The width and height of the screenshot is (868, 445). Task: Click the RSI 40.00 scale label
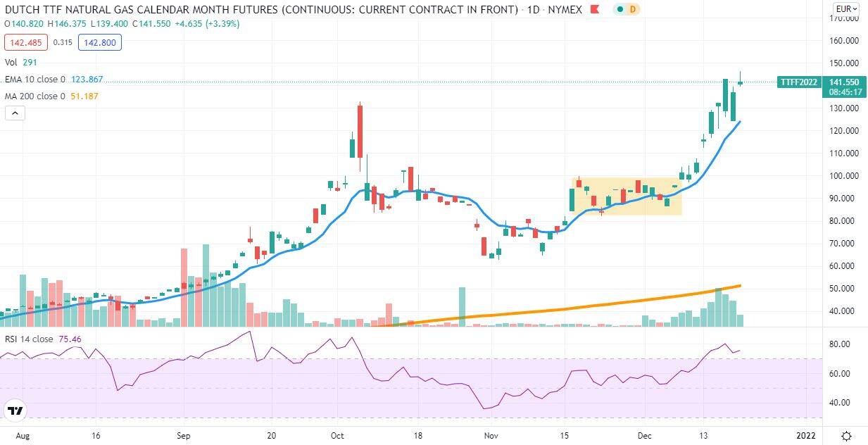pos(841,403)
